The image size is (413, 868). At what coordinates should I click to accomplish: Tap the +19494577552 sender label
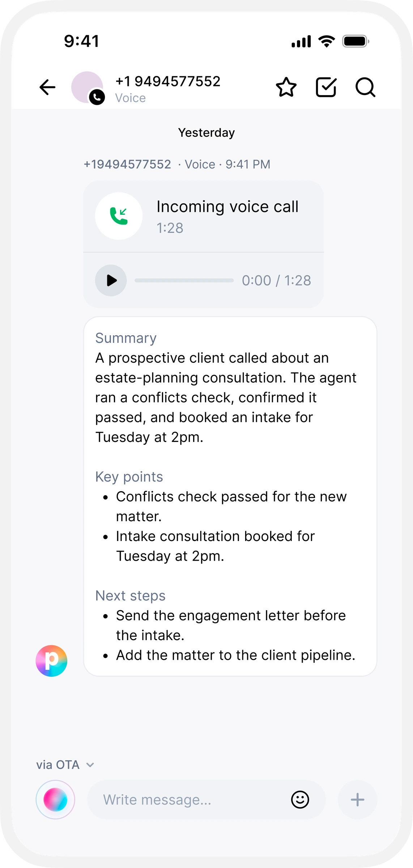coord(127,165)
